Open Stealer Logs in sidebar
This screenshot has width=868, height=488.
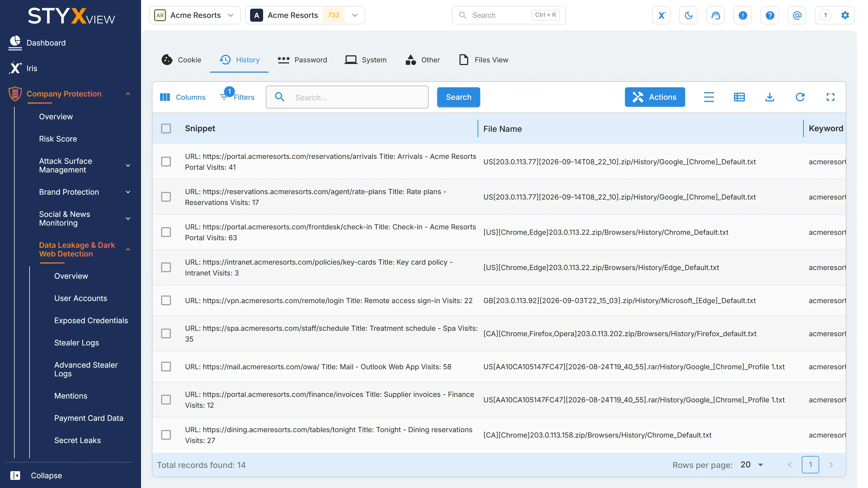76,342
